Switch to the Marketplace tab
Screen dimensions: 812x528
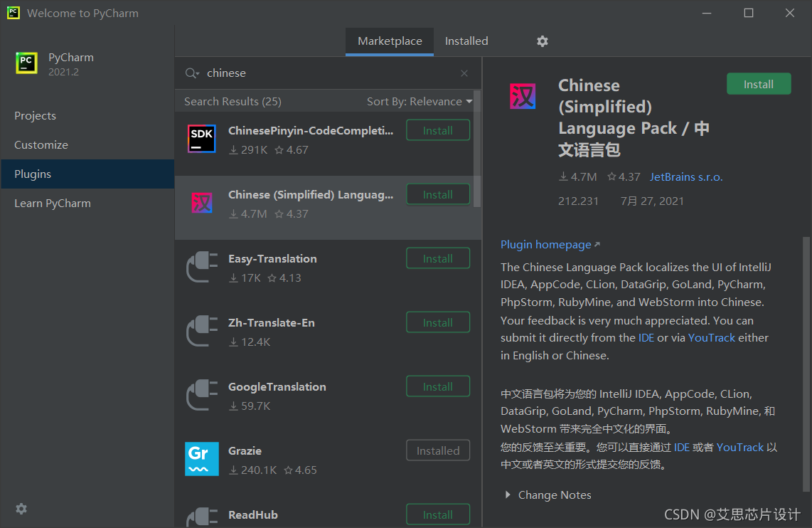(x=390, y=41)
